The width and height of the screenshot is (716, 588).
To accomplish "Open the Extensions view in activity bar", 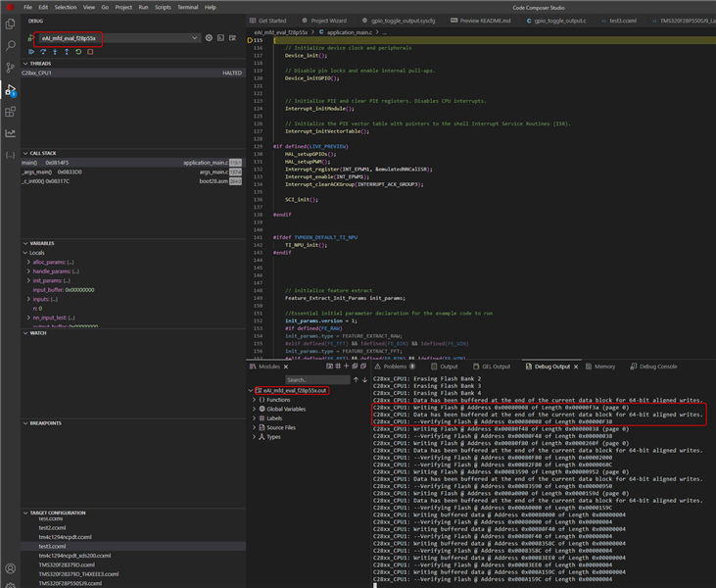I will point(10,111).
